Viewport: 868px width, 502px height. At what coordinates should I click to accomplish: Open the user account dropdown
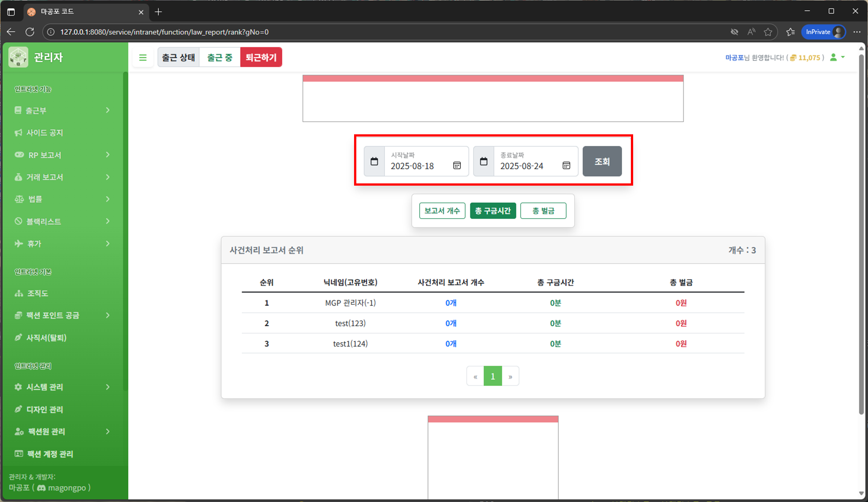coord(838,58)
